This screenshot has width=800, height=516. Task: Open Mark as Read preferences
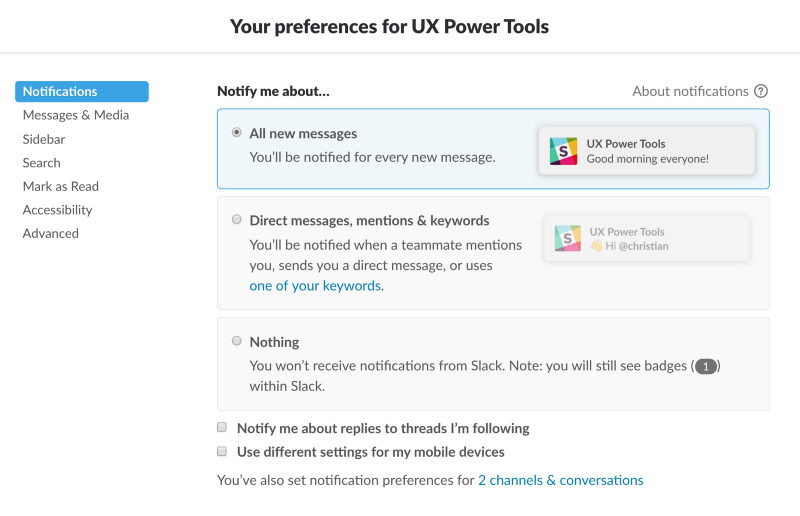[61, 186]
